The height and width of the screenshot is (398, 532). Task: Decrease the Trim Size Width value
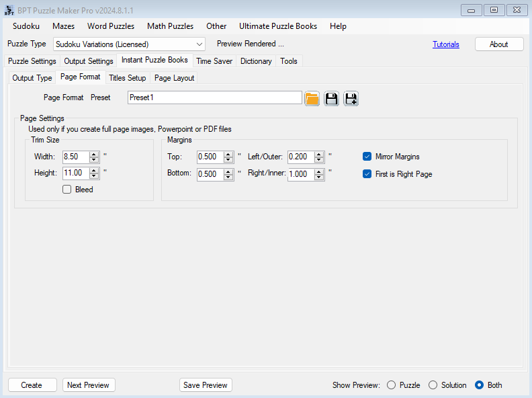pyautogui.click(x=94, y=159)
